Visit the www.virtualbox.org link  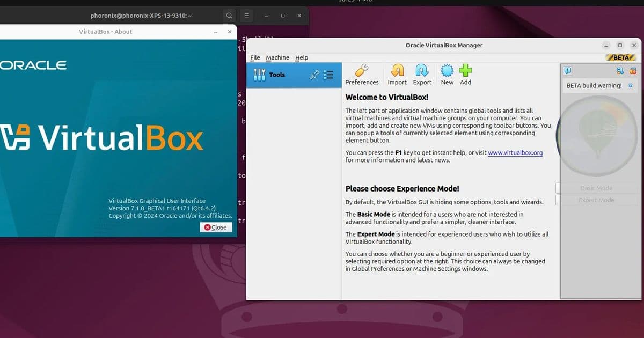click(x=515, y=152)
